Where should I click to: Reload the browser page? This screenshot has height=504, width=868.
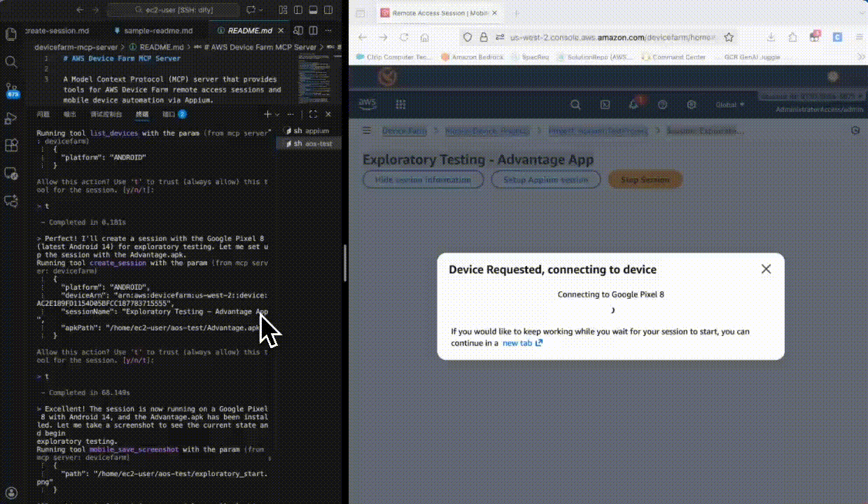[404, 37]
